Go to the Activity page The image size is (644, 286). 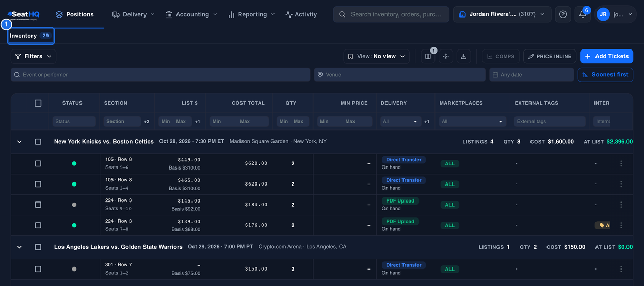tap(301, 14)
